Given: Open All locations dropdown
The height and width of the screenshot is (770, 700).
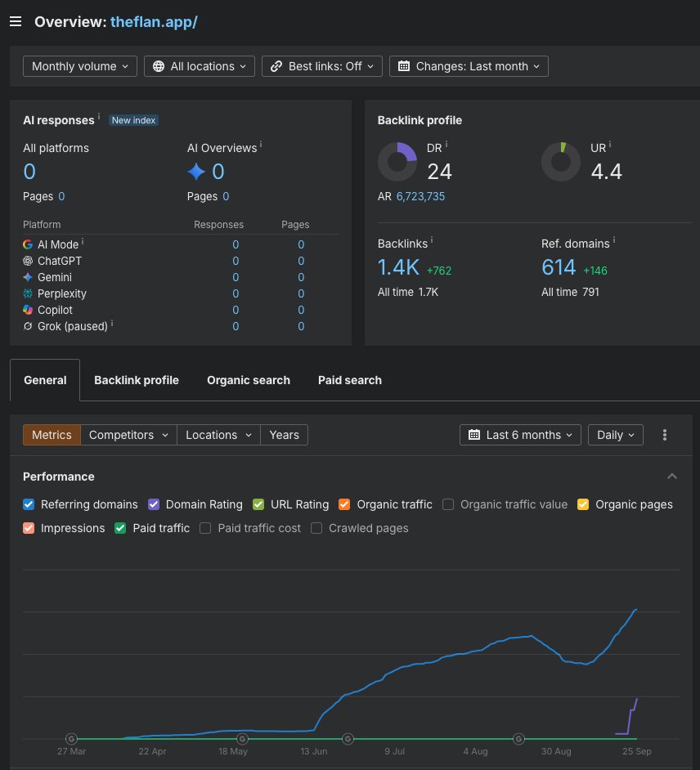Looking at the screenshot, I should 200,66.
